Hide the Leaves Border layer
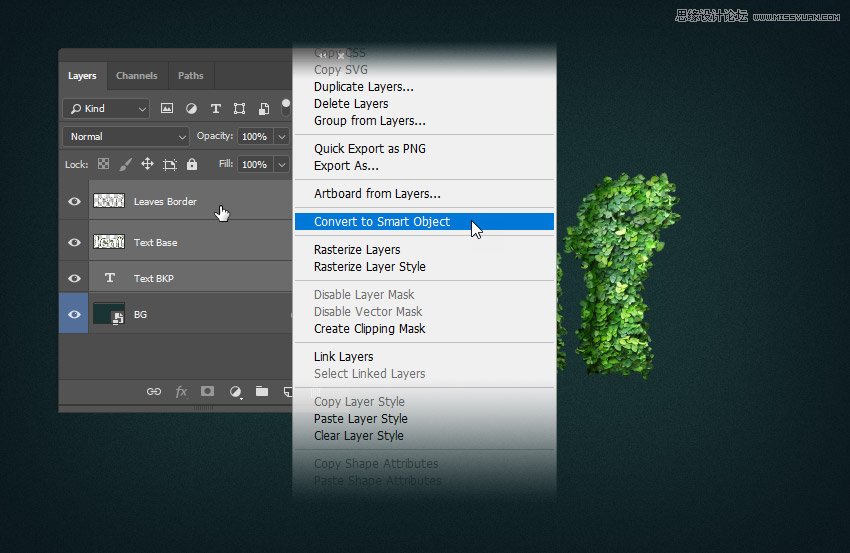Image resolution: width=850 pixels, height=553 pixels. point(74,202)
